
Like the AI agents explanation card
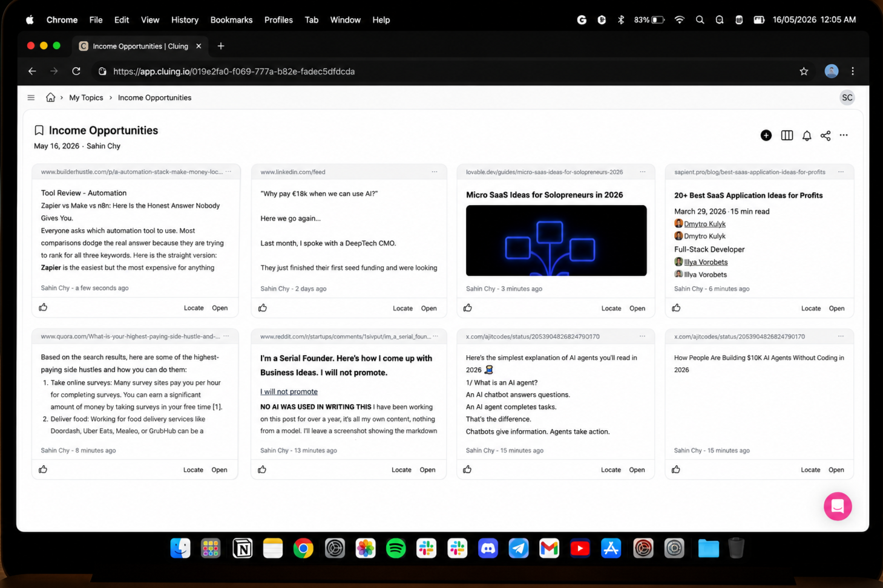(x=467, y=469)
